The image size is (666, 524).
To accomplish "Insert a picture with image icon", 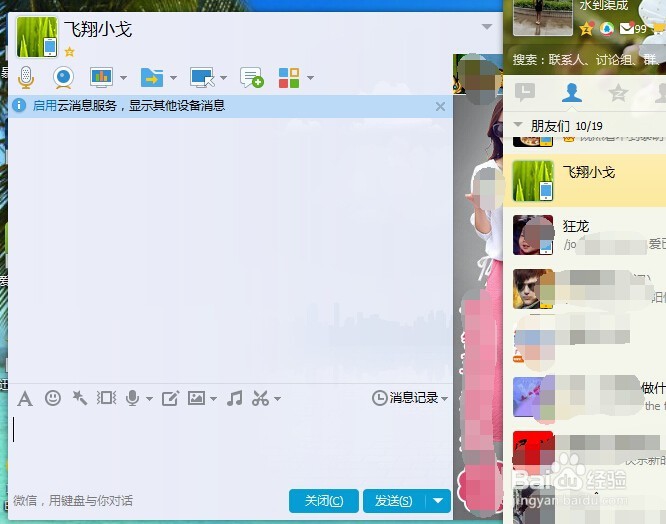I will [196, 398].
